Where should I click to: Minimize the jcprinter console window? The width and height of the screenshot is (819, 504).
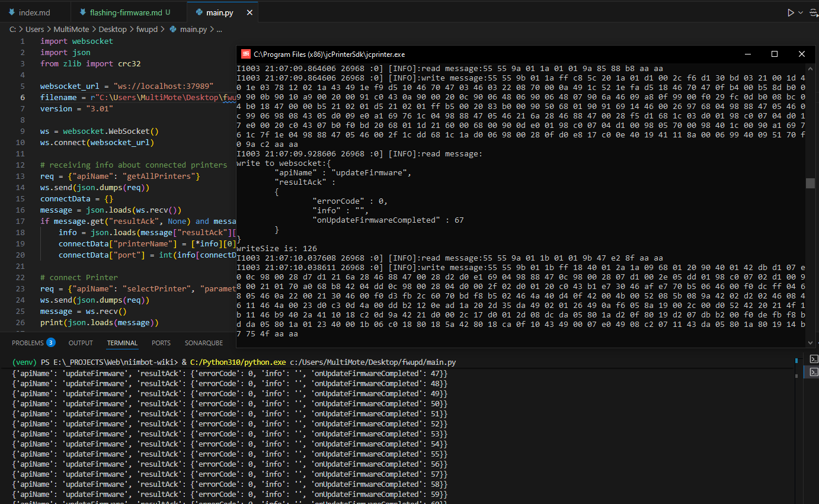[x=747, y=54]
